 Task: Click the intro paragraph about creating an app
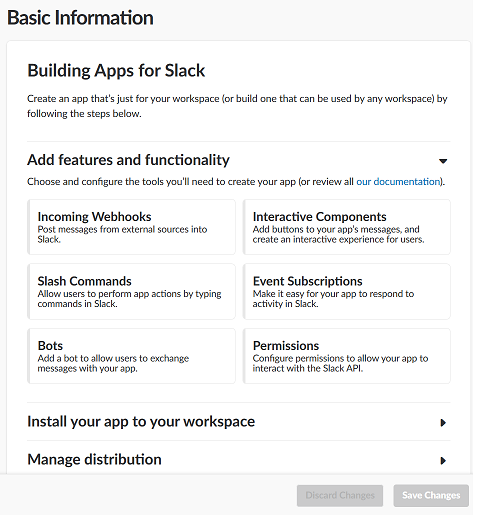pos(237,106)
